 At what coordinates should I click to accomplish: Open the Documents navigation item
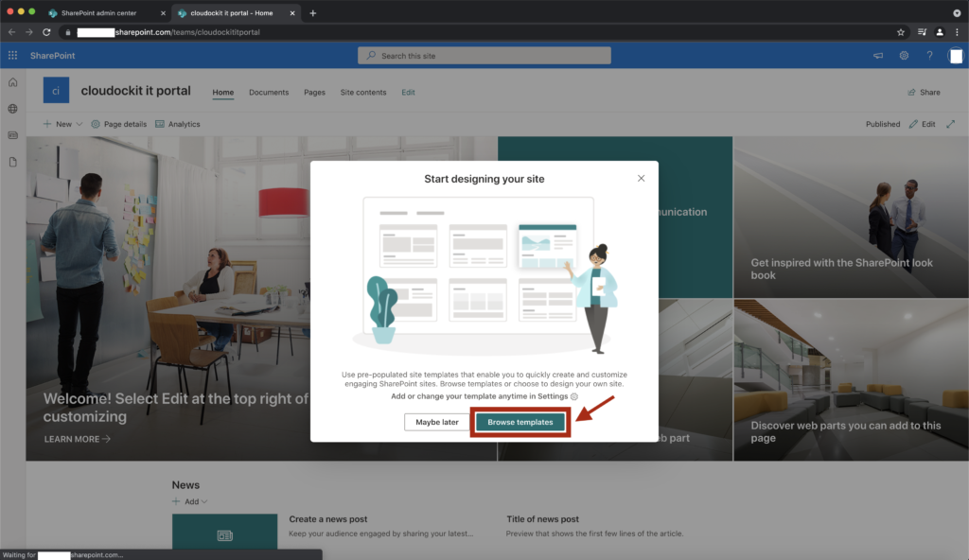pyautogui.click(x=269, y=92)
